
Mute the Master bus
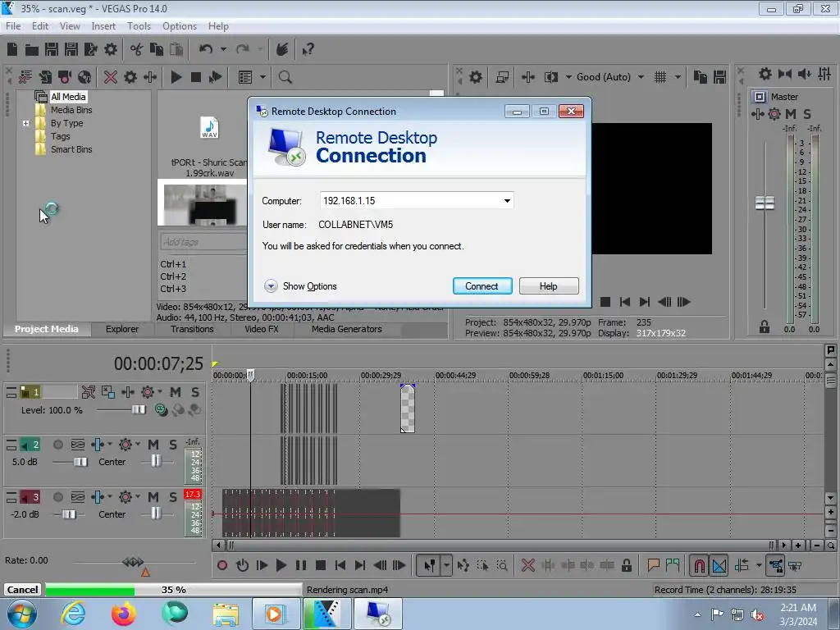tap(791, 113)
